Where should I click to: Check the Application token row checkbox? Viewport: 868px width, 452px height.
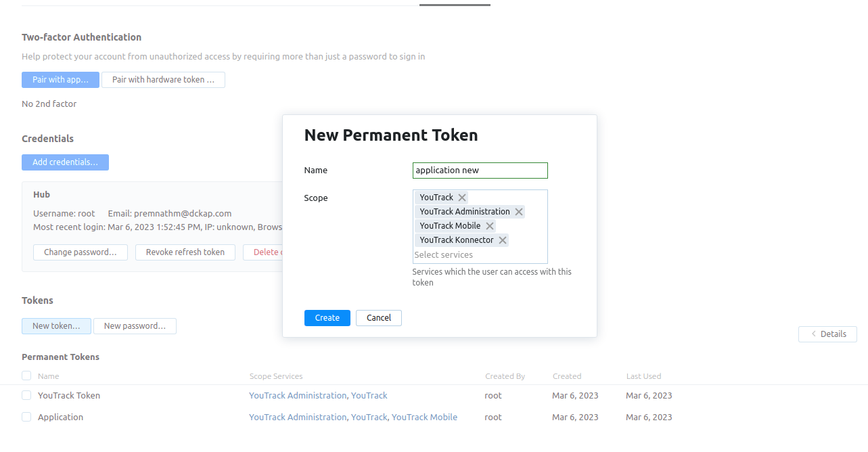tap(26, 417)
